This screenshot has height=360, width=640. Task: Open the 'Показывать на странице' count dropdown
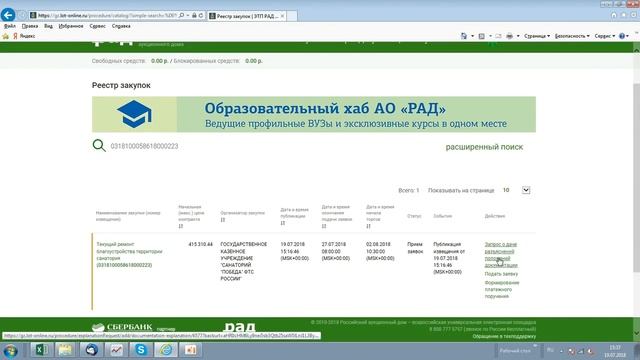point(526,190)
